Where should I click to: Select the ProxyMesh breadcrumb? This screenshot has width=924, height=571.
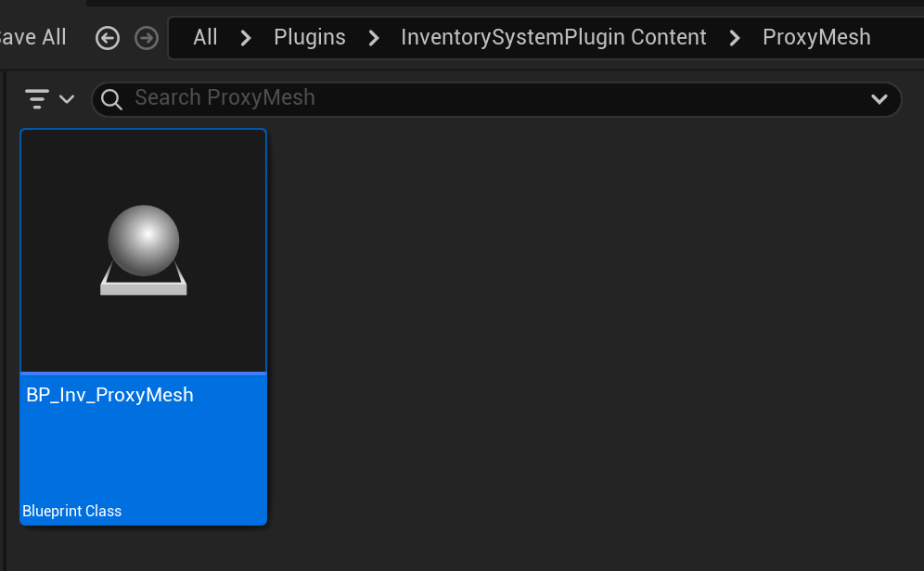tap(816, 37)
